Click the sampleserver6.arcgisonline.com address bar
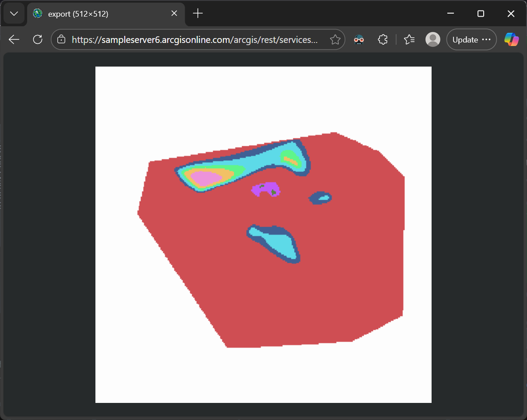Screen dimensions: 527x420 pyautogui.click(x=195, y=40)
